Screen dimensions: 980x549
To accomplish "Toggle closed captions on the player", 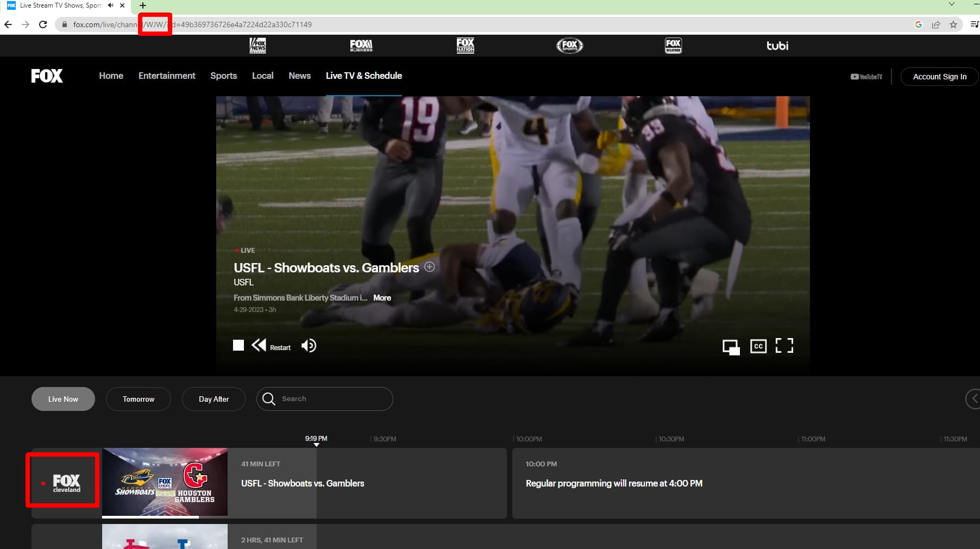I will 758,346.
